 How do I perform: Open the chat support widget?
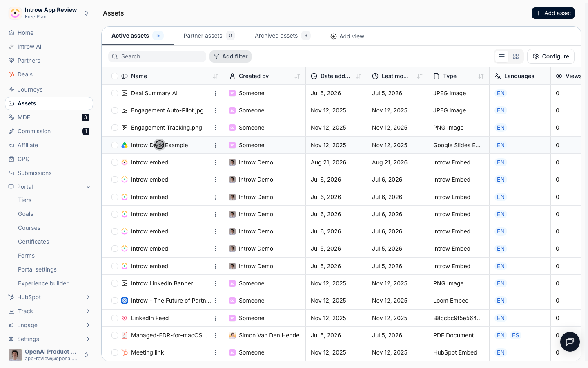[570, 342]
